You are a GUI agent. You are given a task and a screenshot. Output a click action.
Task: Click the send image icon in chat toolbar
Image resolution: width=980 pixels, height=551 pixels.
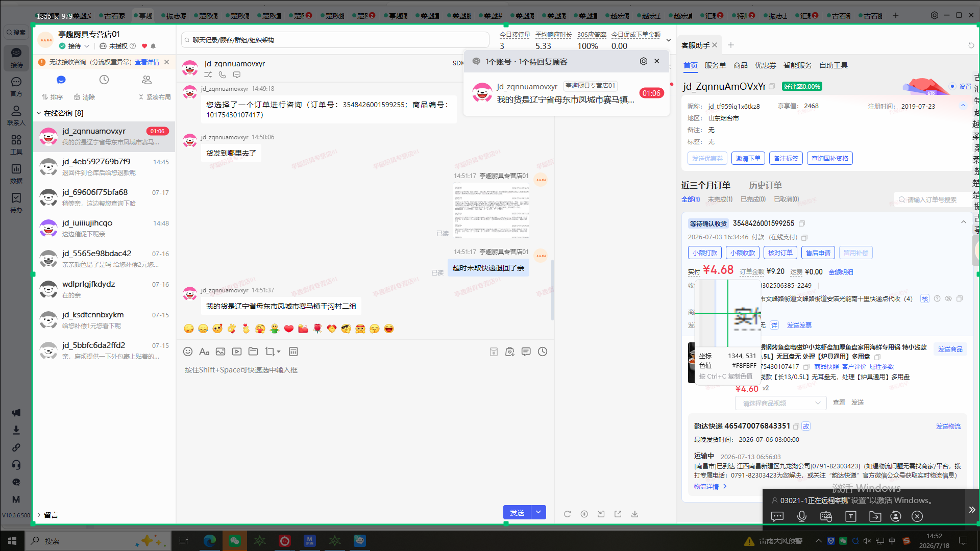[220, 352]
